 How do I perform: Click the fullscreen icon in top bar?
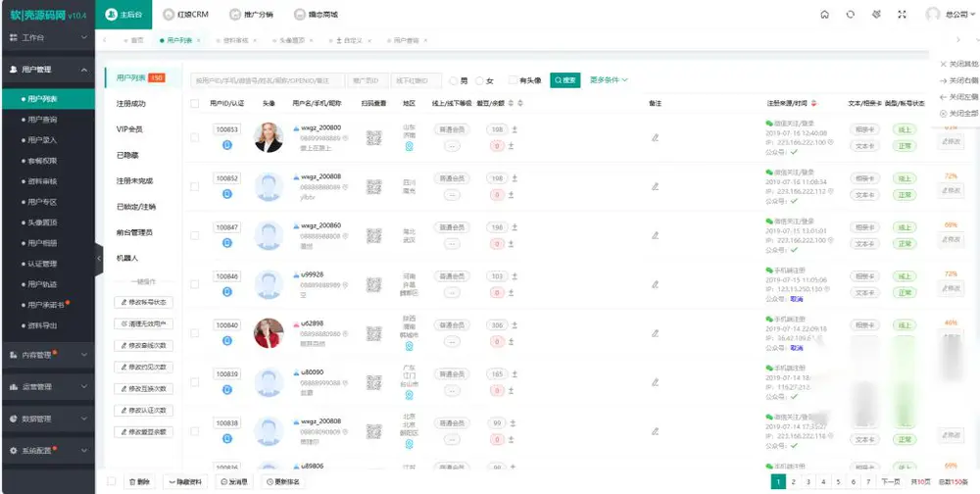tap(902, 15)
